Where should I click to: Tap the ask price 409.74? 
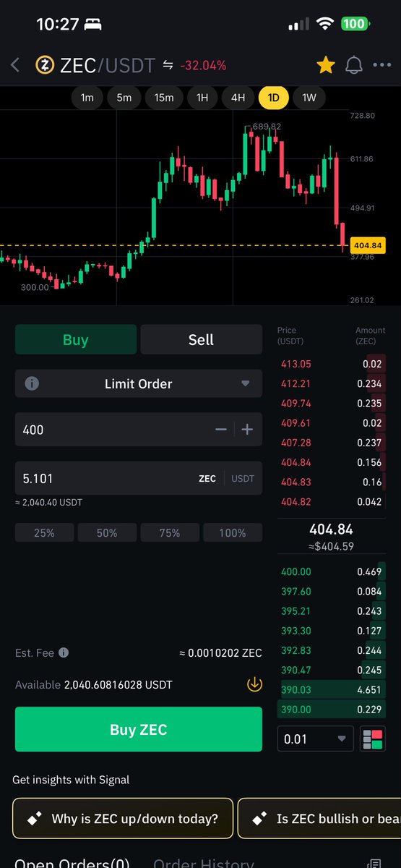point(296,403)
